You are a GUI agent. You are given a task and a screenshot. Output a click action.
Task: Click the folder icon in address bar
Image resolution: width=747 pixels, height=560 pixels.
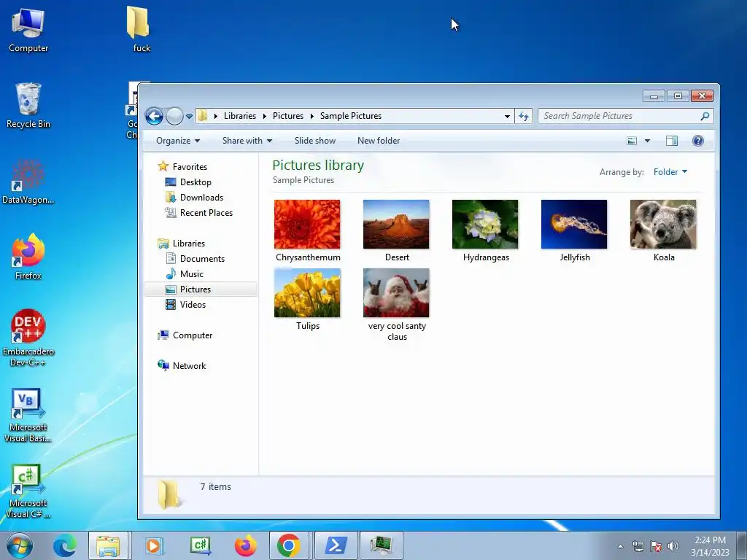coord(203,116)
